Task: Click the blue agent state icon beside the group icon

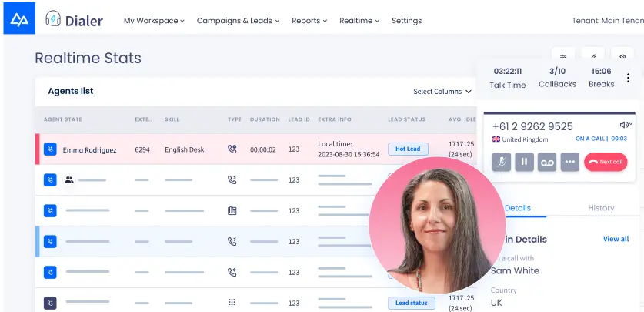Action: tap(50, 179)
